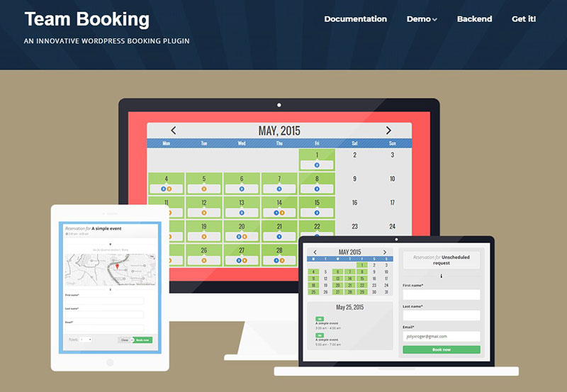The width and height of the screenshot is (567, 392).
Task: Click the tablet Last name field
Action: (104, 314)
